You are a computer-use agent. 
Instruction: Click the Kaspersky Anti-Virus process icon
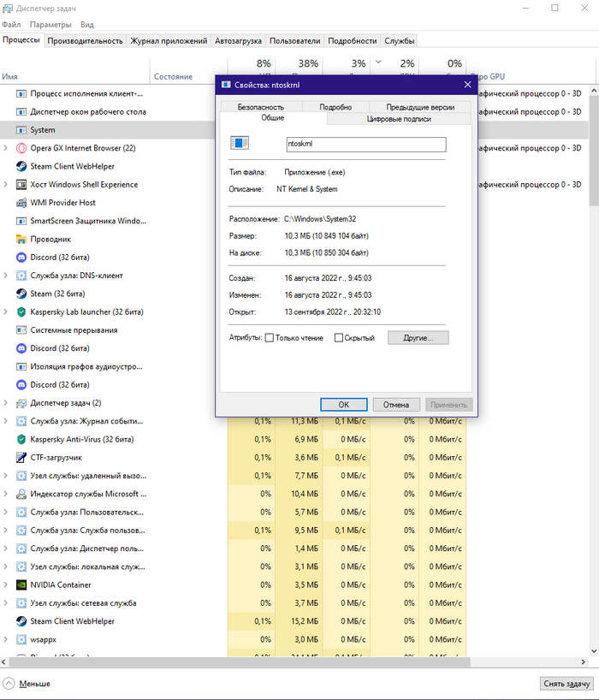click(21, 439)
